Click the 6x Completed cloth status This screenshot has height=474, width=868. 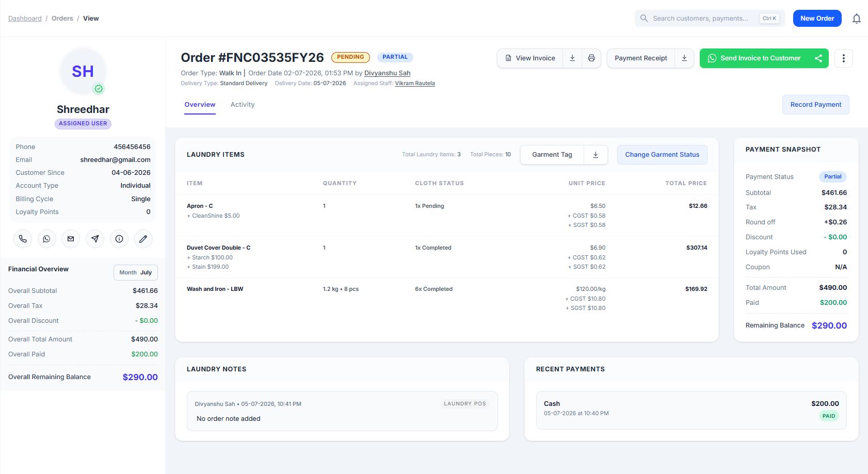433,289
